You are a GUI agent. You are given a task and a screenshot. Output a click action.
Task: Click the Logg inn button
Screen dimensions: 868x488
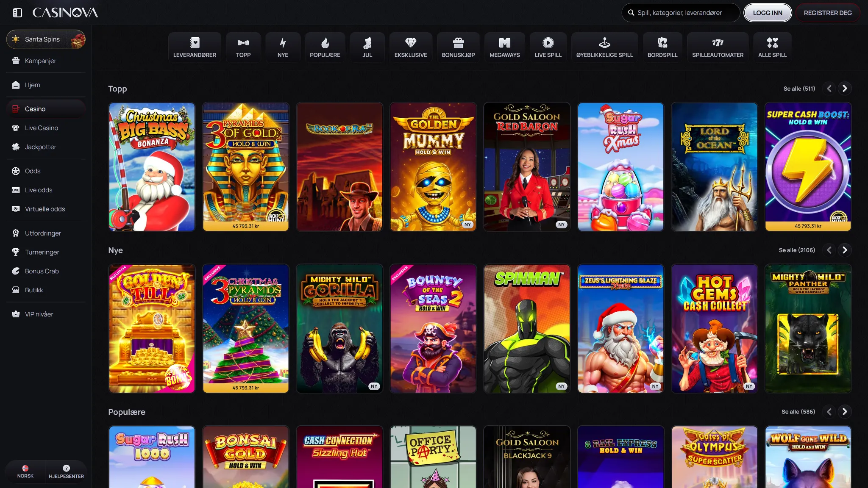pyautogui.click(x=767, y=13)
